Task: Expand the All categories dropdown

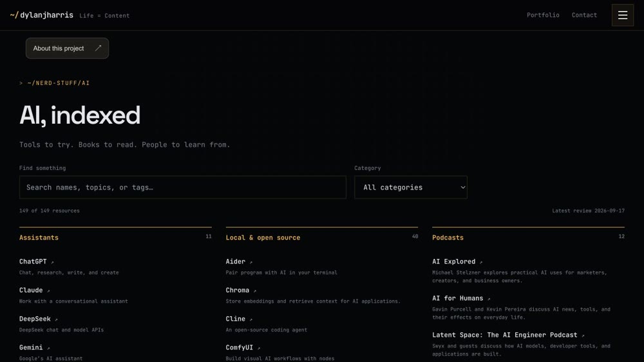Action: [411, 187]
